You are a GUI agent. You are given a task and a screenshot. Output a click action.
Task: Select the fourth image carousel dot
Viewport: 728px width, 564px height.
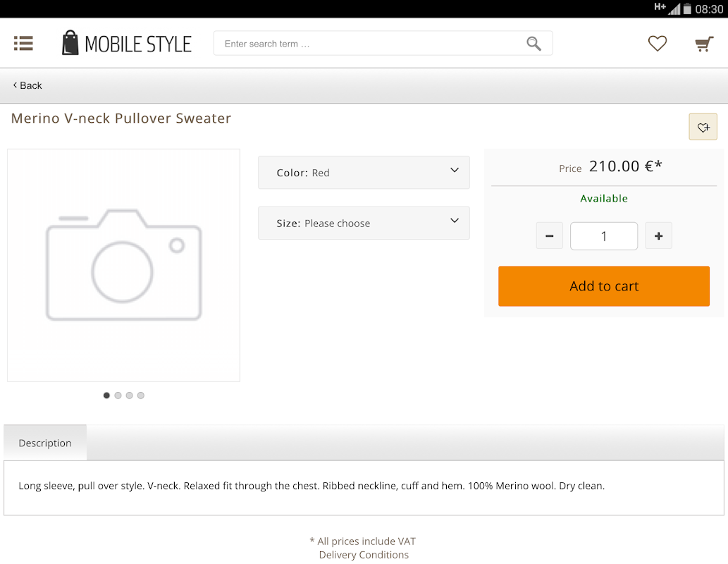pyautogui.click(x=141, y=396)
